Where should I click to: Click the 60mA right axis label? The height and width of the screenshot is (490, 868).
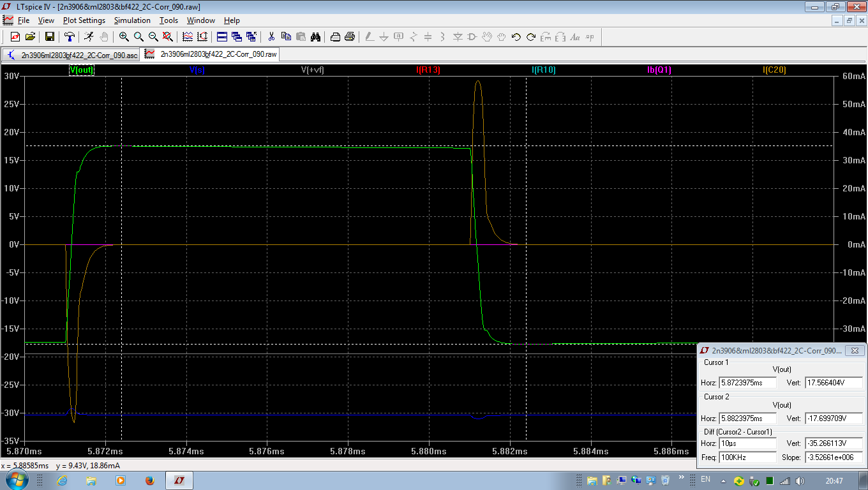853,76
